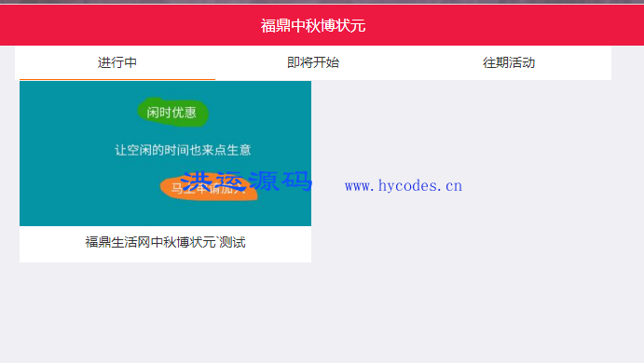Image resolution: width=644 pixels, height=363 pixels.
Task: Click the orange 马上申请加入 button
Action: pyautogui.click(x=209, y=188)
